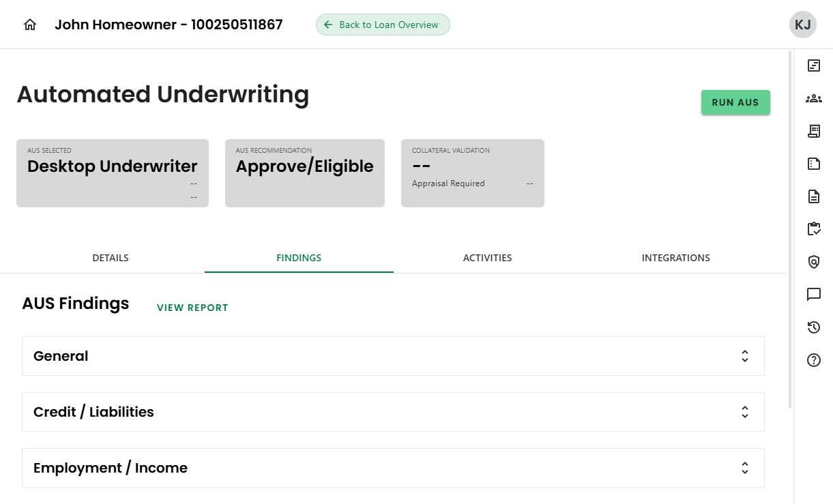
Task: Open the KJ user avatar menu
Action: point(802,25)
